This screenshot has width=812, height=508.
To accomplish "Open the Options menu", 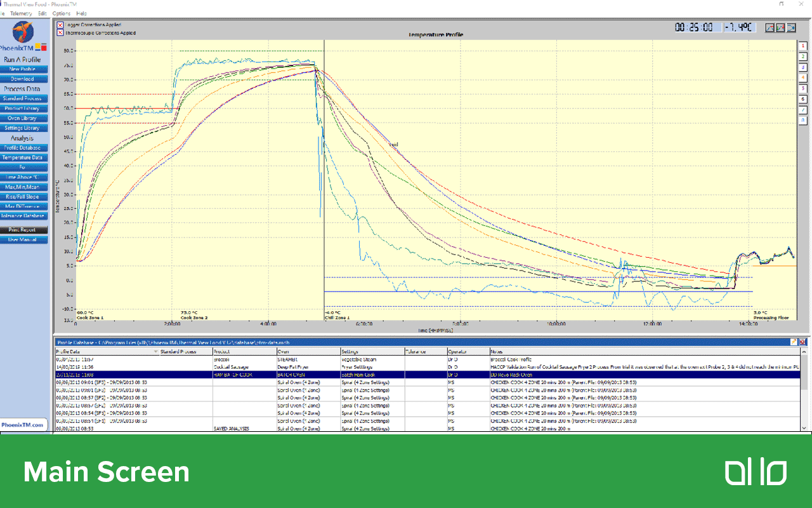I will (x=60, y=13).
